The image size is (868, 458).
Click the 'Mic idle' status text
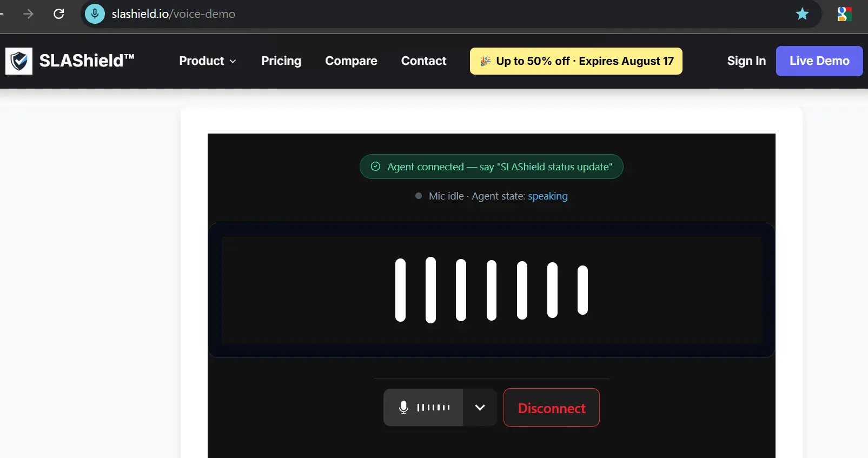pos(446,196)
